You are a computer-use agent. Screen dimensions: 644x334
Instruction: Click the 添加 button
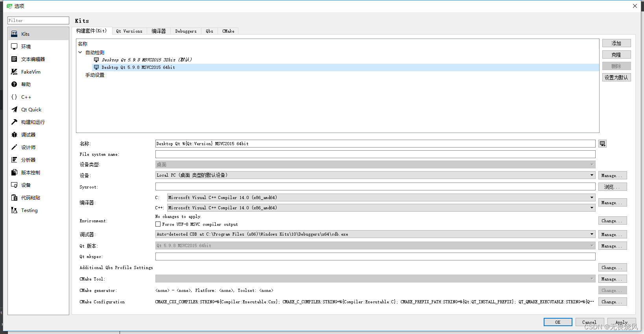(616, 43)
